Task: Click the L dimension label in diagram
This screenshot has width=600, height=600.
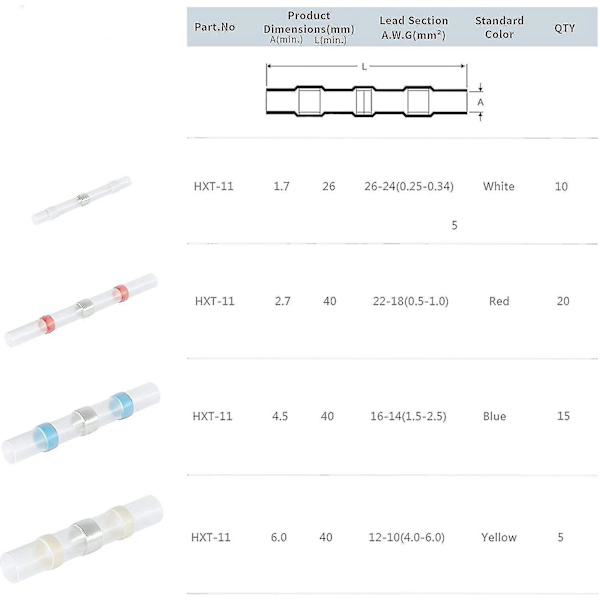Action: click(364, 67)
